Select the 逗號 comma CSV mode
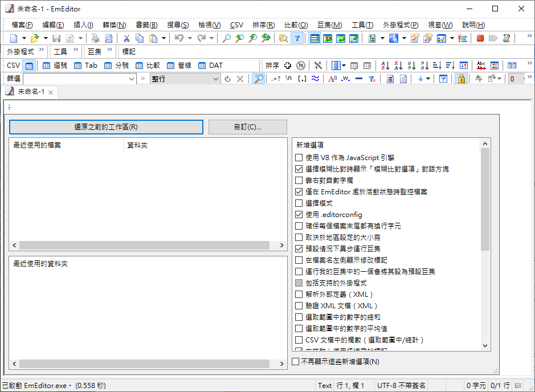535x392 pixels. [x=55, y=65]
